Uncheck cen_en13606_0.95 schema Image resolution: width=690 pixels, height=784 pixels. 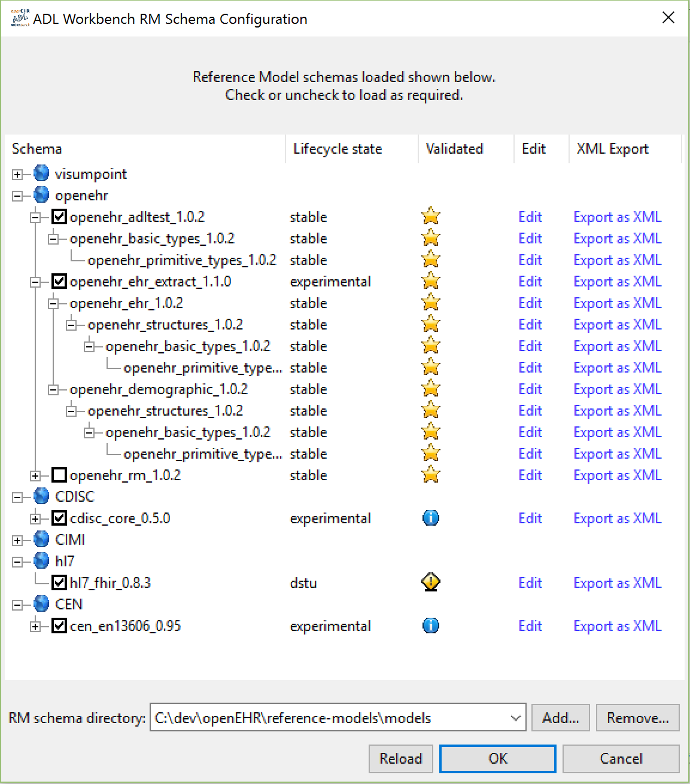59,626
